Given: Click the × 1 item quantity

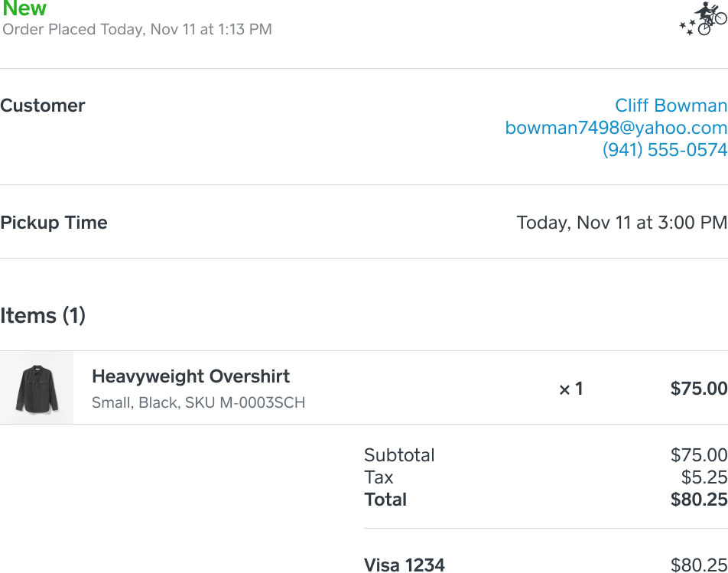Looking at the screenshot, I should [570, 389].
